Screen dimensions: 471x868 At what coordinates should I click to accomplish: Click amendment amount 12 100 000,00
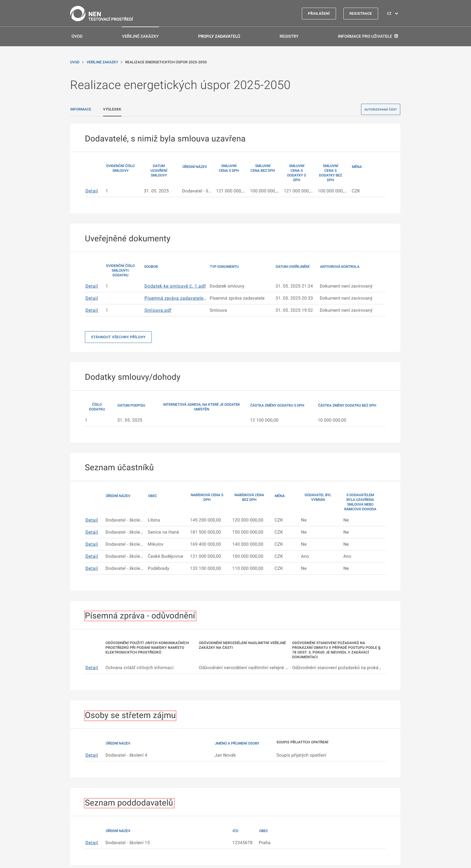264,420
